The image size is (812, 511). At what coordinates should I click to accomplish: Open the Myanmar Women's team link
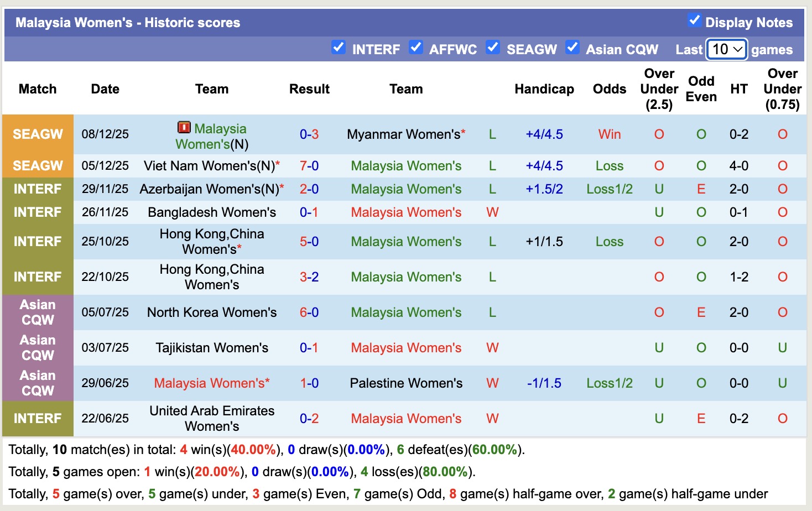tap(402, 134)
